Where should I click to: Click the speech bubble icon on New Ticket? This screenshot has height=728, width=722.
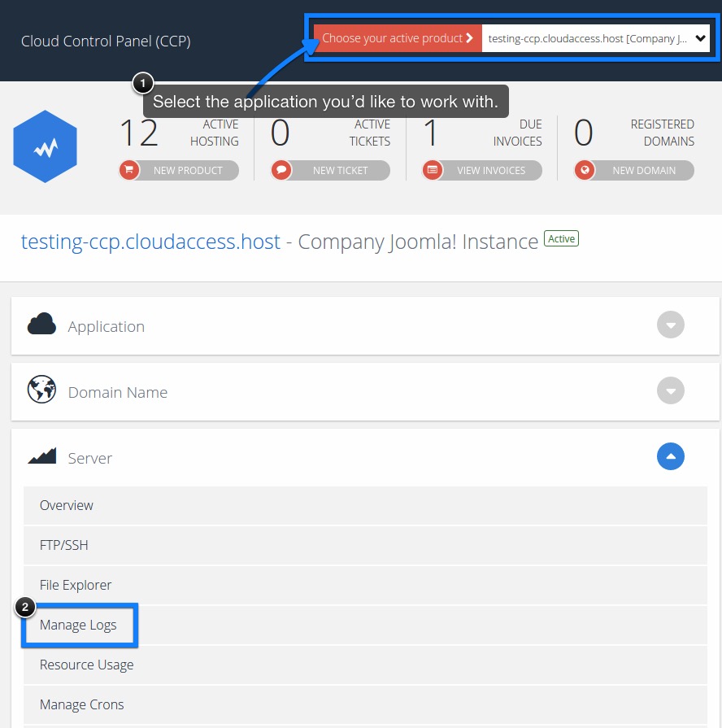tap(281, 170)
